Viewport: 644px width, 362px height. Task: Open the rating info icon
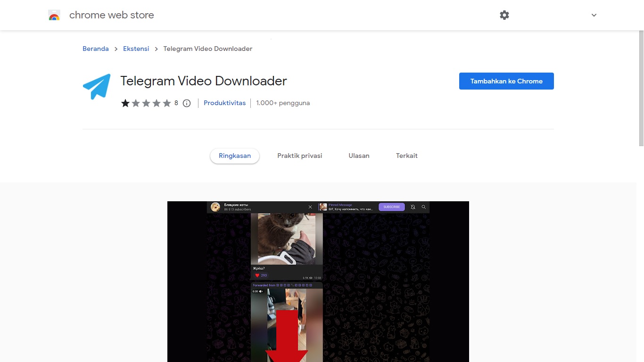(x=187, y=103)
